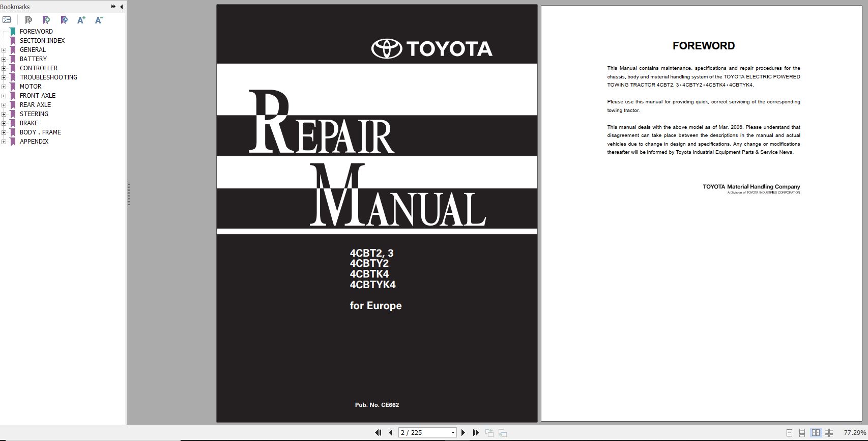Select the BODY . FRAME bookmark label

(x=40, y=132)
